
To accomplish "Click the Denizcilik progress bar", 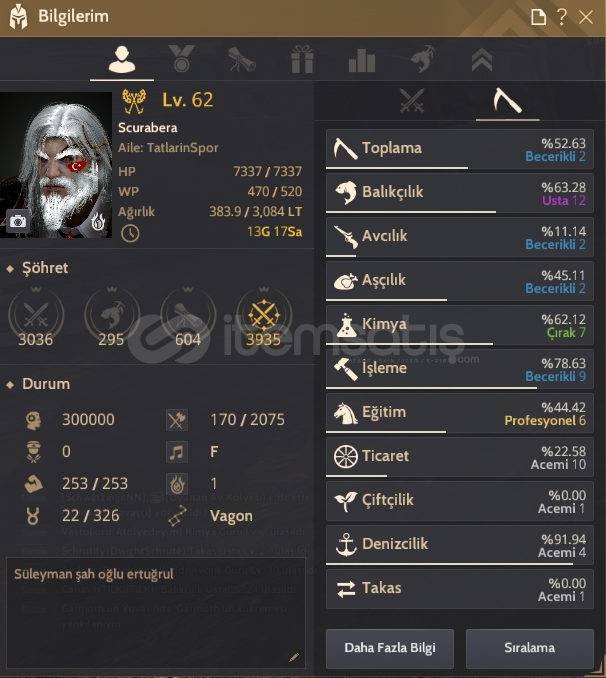I will [x=450, y=564].
